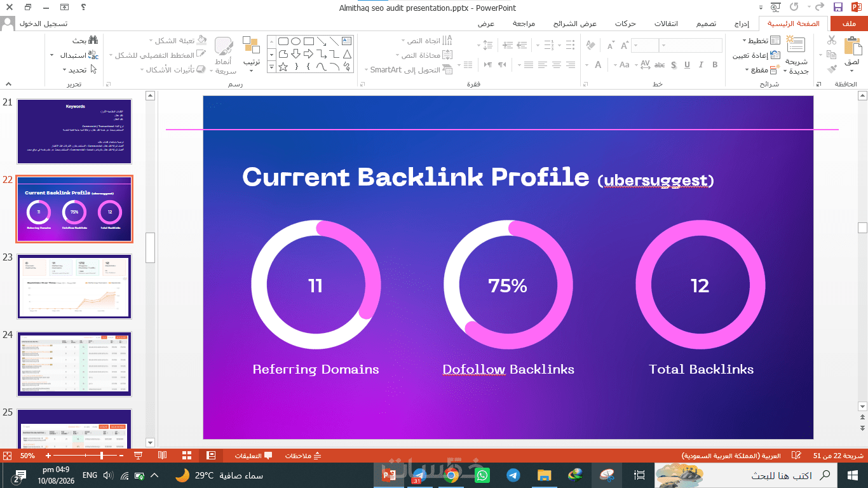Screen dimensions: 868x488
Task: Click the Paste (لصق) clipboard icon
Action: pyautogui.click(x=851, y=47)
